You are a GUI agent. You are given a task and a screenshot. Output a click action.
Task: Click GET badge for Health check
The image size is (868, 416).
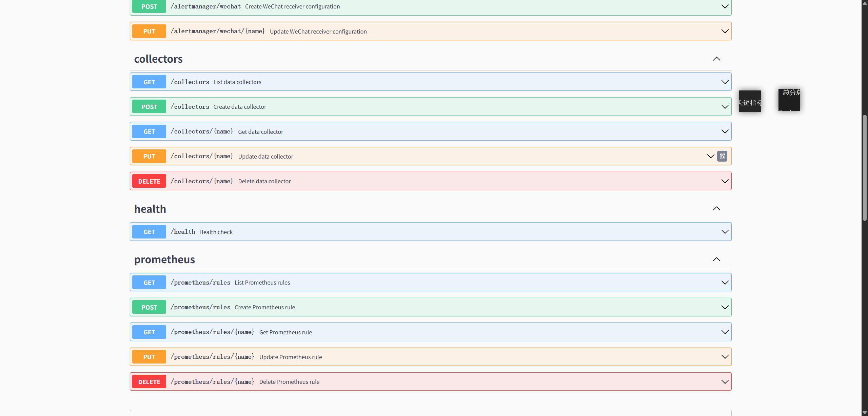(x=149, y=232)
